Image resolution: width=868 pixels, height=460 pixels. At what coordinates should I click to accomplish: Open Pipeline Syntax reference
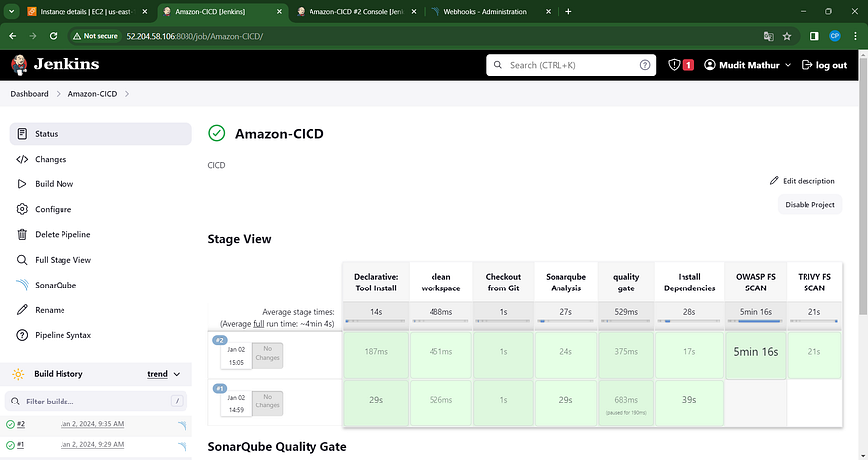tap(62, 335)
